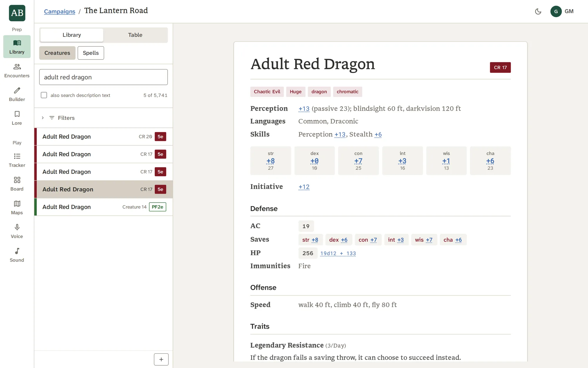Open the Encounters sidebar section
The image size is (588, 368).
pyautogui.click(x=17, y=71)
